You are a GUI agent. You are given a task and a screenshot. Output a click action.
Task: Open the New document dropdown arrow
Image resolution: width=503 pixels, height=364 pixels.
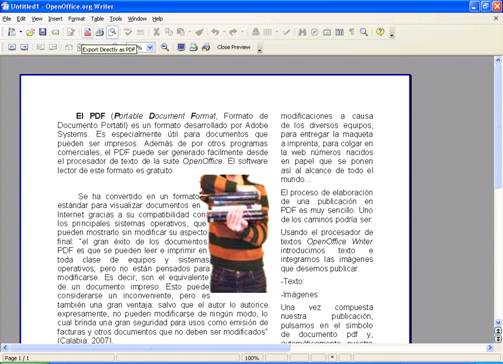[x=21, y=32]
